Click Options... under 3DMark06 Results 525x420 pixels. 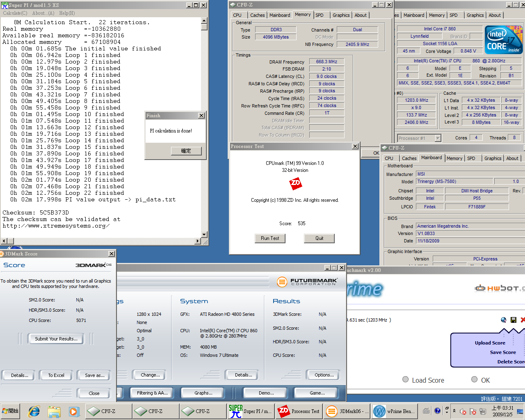tap(324, 375)
